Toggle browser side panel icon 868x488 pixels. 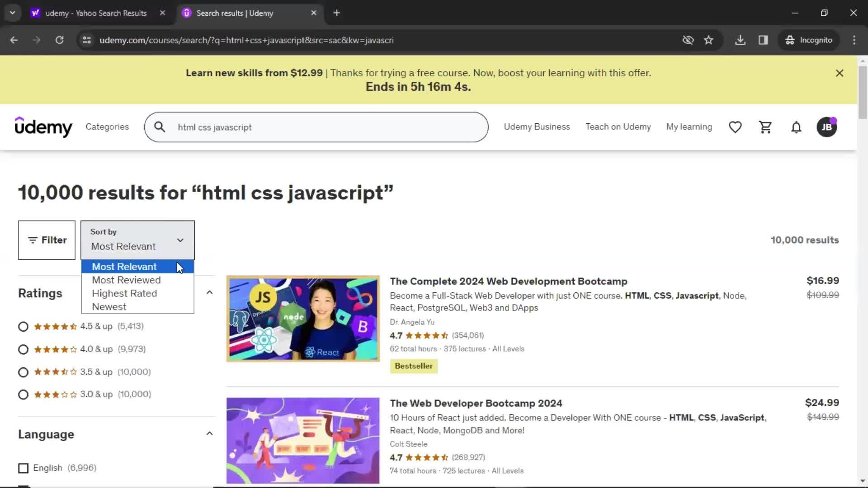763,40
